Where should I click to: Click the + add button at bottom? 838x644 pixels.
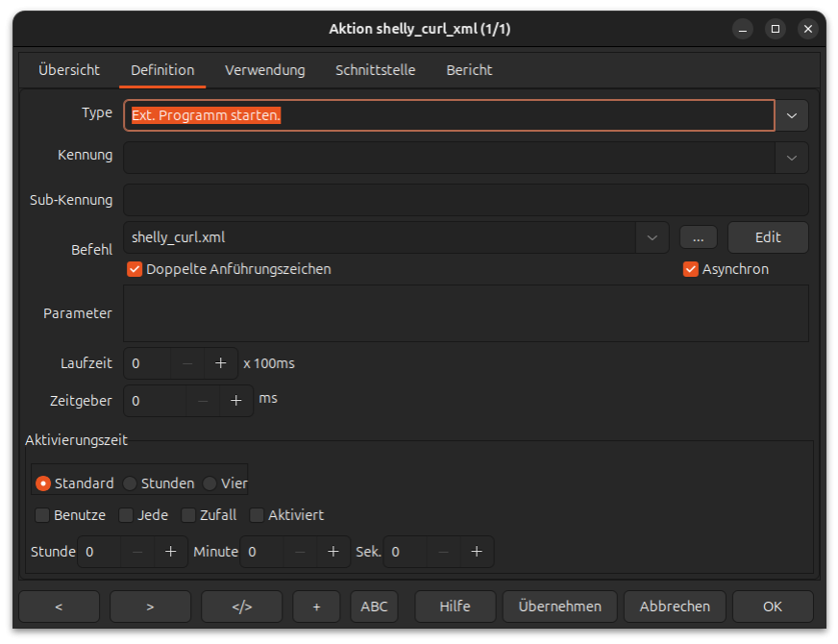click(x=317, y=607)
